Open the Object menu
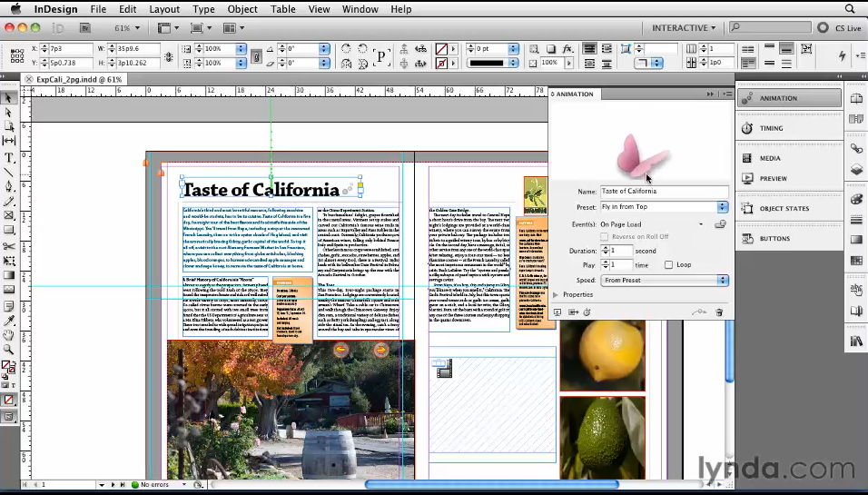Screen dimensions: 868x495 point(242,9)
